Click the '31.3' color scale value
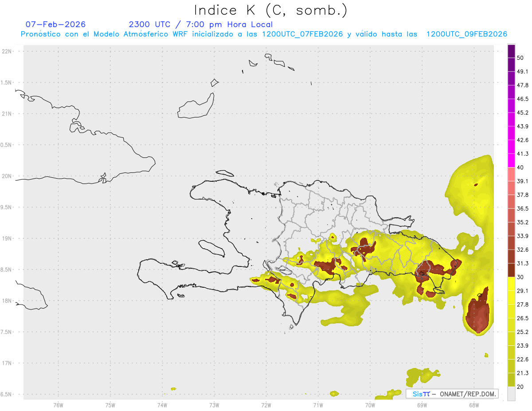This screenshot has height=411, width=532. 523,263
